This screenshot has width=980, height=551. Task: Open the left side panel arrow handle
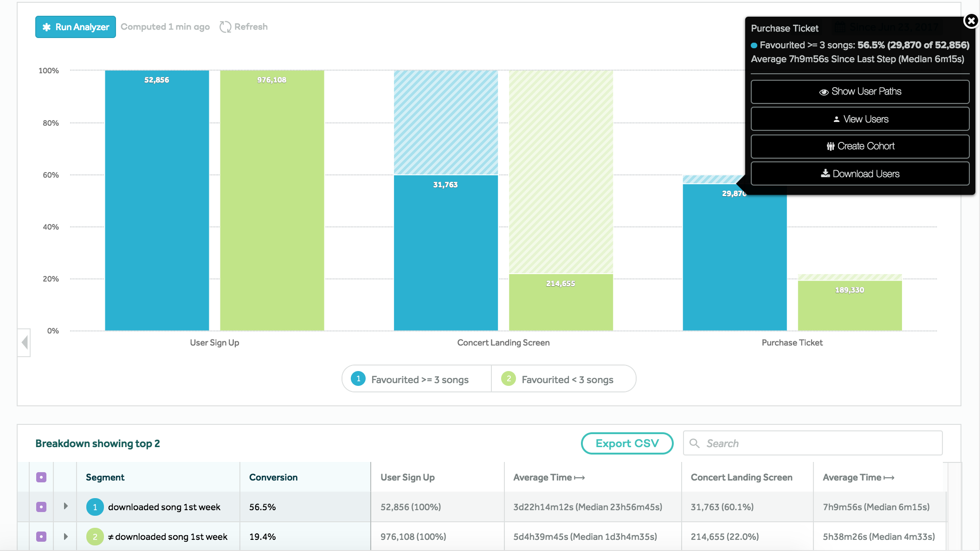tap(25, 343)
